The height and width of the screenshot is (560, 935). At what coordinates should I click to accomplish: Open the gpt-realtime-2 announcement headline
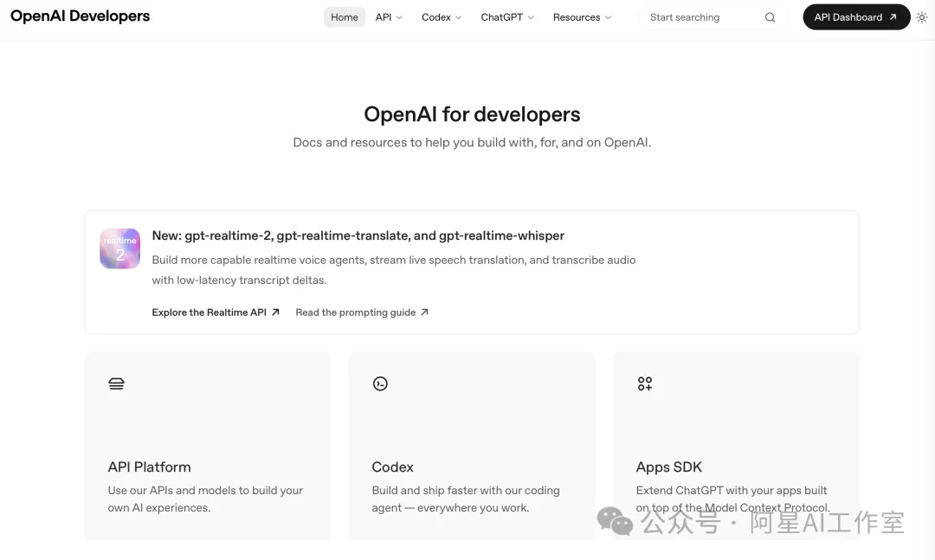click(x=358, y=235)
